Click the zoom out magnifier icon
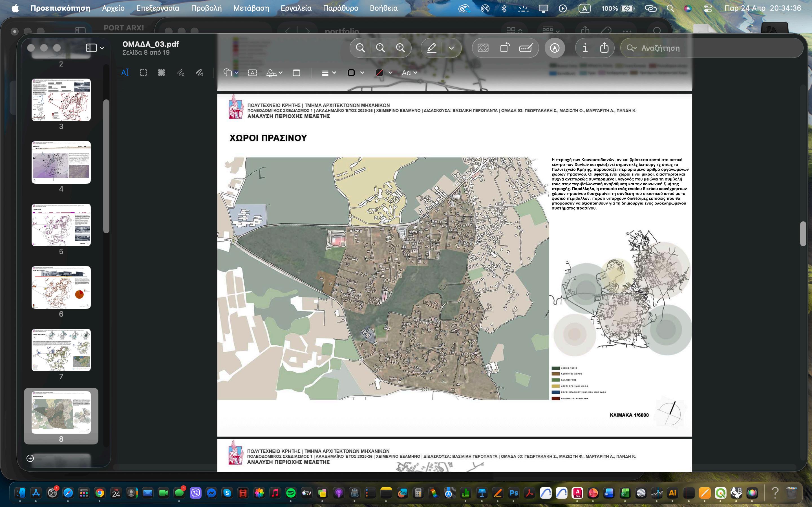The width and height of the screenshot is (812, 507). [360, 48]
